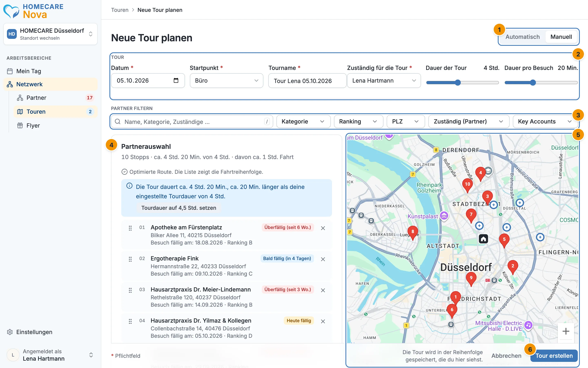Click the drag handle for Apotheke am Fürstenplatz
The width and height of the screenshot is (588, 368).
[x=130, y=228]
